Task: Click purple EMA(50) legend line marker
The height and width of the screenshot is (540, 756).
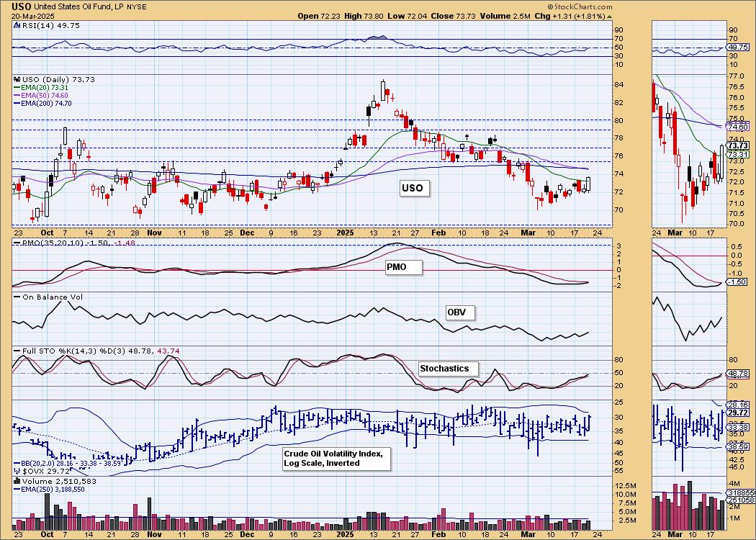Action: (17, 96)
